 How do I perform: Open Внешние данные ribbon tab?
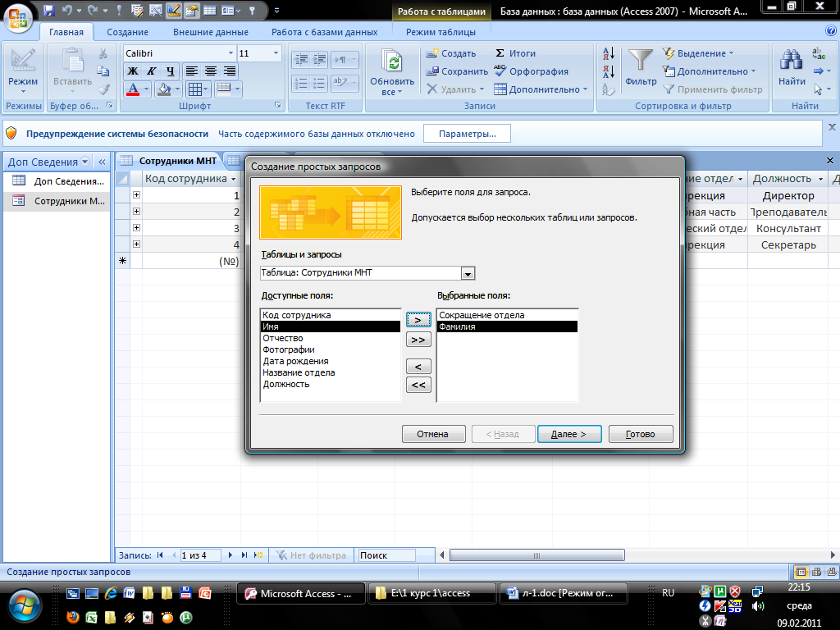coord(211,32)
